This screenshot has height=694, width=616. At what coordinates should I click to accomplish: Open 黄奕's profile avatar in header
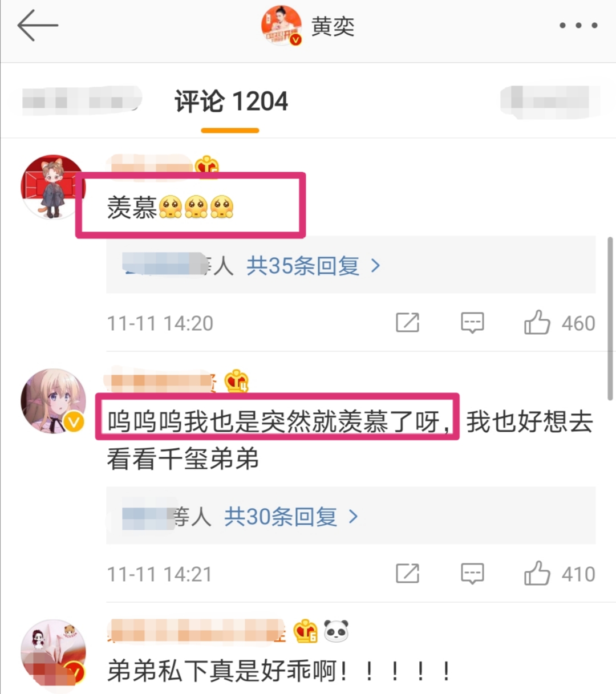click(x=281, y=25)
